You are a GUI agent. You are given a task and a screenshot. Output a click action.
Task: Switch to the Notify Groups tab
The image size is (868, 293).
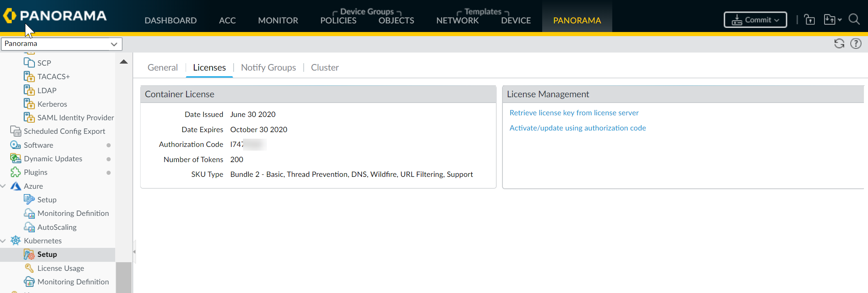point(268,67)
